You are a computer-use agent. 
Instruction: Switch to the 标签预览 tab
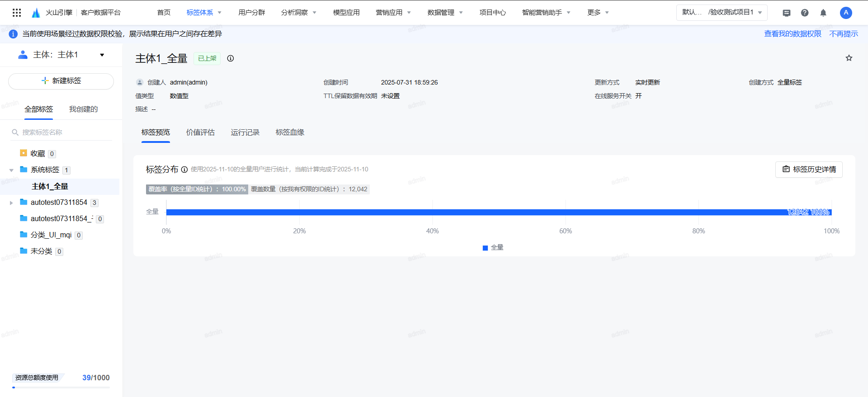(156, 132)
